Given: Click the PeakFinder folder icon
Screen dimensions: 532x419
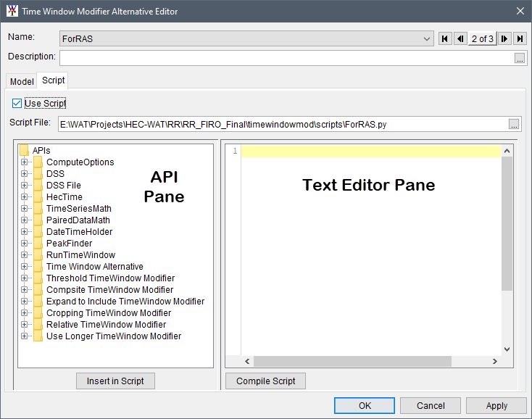Looking at the screenshot, I should [38, 244].
